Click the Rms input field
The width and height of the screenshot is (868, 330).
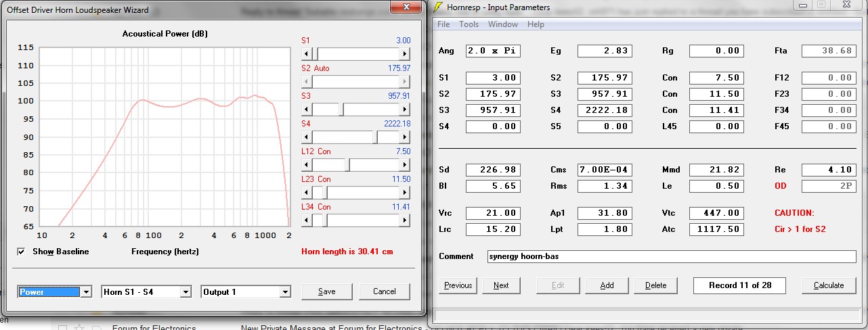pyautogui.click(x=605, y=186)
